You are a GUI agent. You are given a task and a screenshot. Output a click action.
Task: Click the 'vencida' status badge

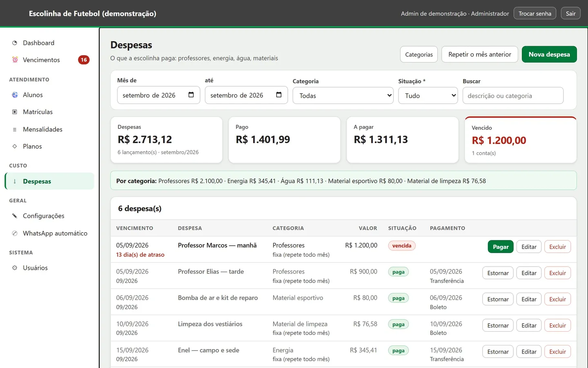click(x=402, y=246)
